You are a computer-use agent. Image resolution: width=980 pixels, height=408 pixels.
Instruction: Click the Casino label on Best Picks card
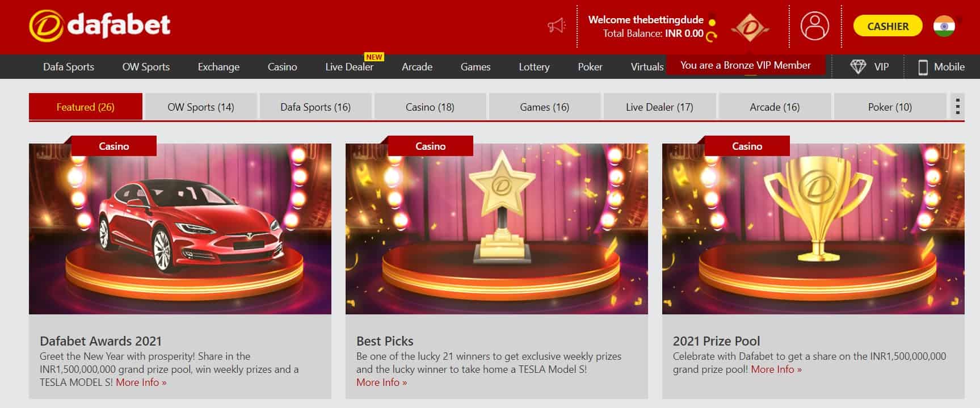click(430, 146)
